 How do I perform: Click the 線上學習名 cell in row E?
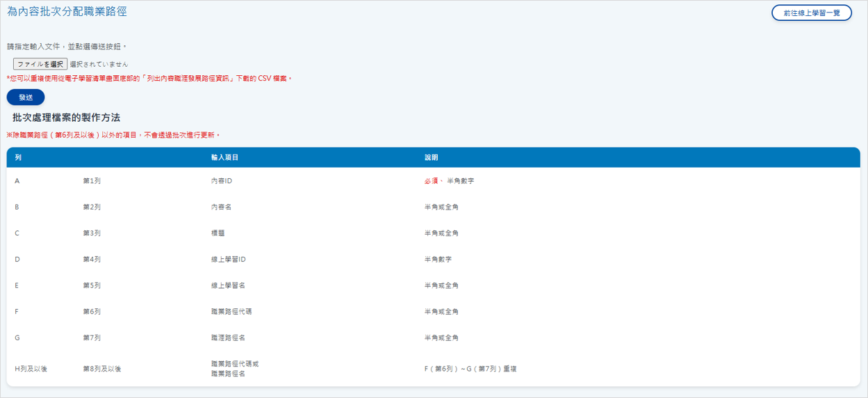(x=228, y=285)
